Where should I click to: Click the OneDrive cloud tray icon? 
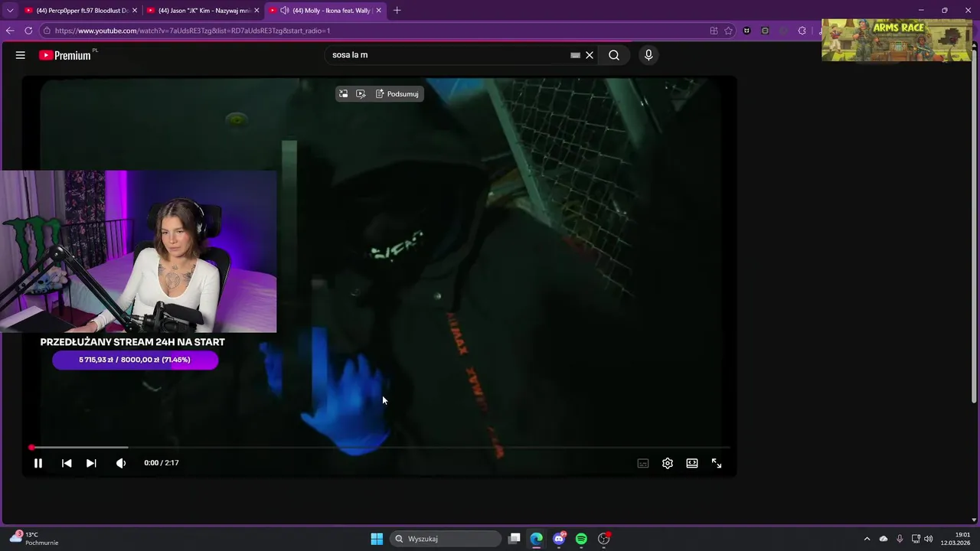884,539
